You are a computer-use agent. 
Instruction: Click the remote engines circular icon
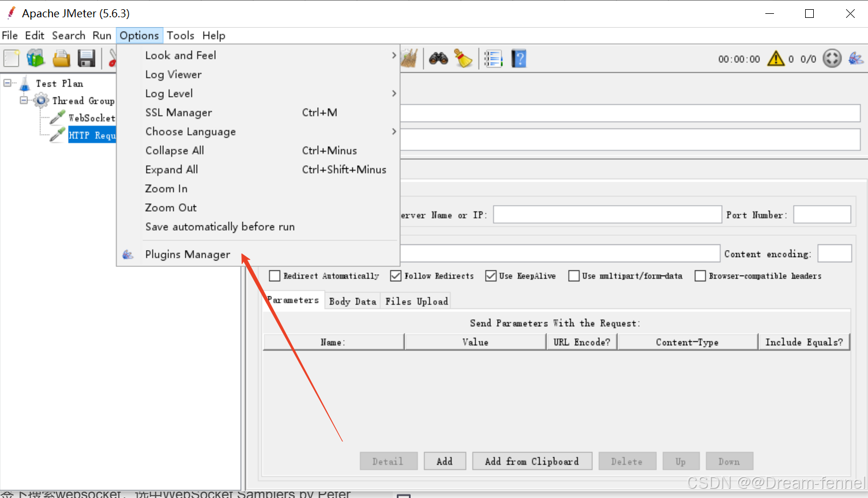pos(832,58)
